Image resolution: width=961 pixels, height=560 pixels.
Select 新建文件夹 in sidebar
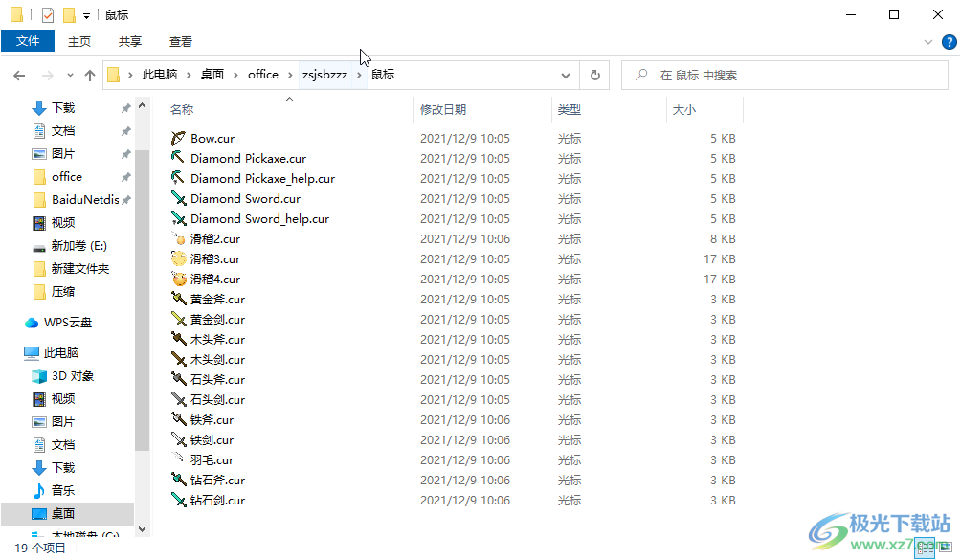coord(79,269)
